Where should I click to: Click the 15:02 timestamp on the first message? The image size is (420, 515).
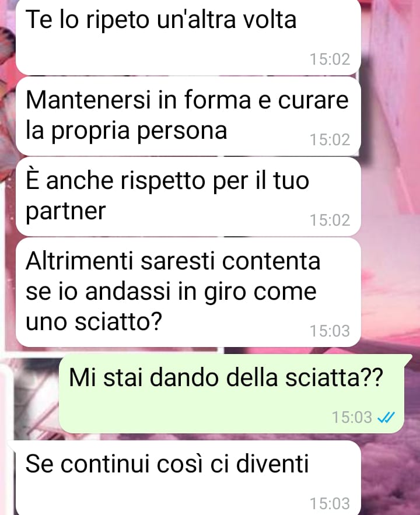tap(330, 59)
